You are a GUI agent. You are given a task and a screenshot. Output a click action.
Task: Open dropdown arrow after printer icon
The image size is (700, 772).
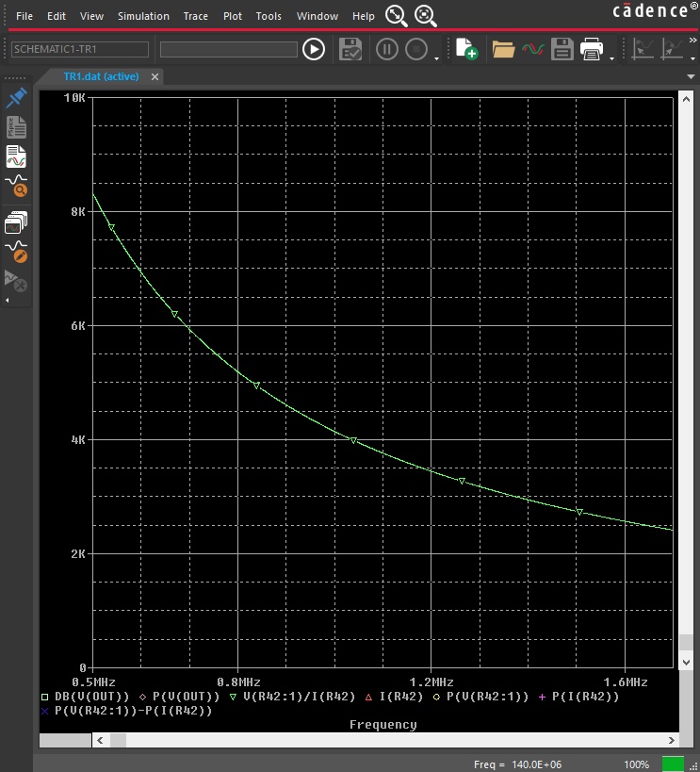[x=611, y=59]
